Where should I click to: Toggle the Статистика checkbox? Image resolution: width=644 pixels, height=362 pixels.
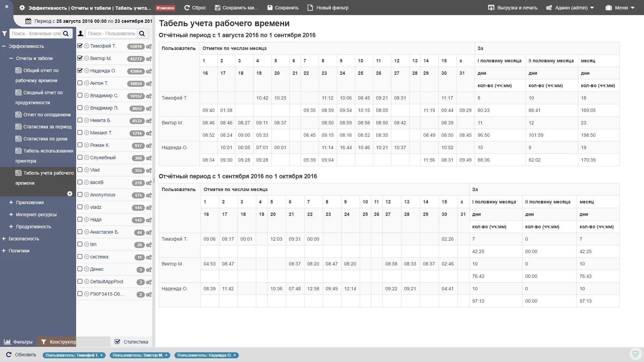[117, 342]
